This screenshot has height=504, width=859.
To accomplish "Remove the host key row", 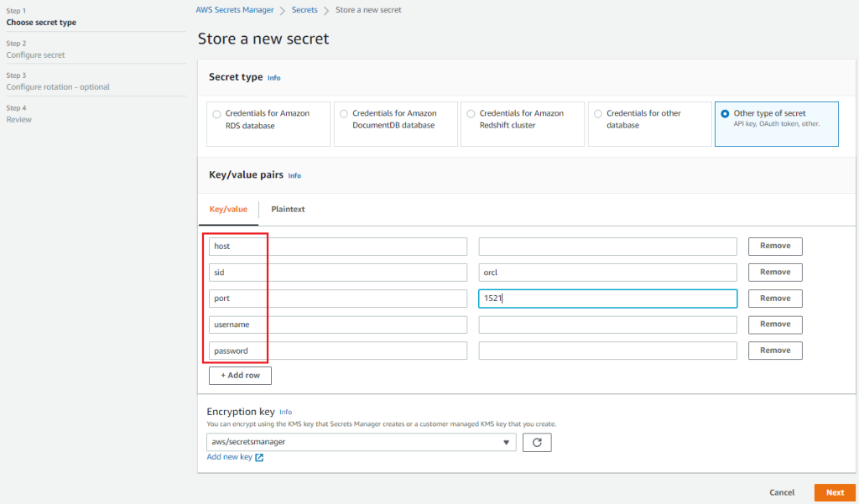I will point(774,246).
